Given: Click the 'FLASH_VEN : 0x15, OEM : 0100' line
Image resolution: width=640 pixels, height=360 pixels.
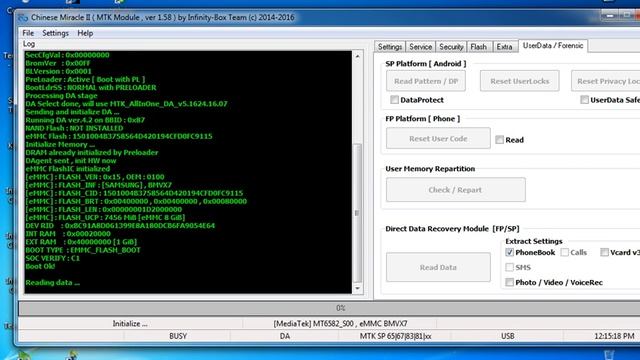Looking at the screenshot, I should (x=95, y=177).
